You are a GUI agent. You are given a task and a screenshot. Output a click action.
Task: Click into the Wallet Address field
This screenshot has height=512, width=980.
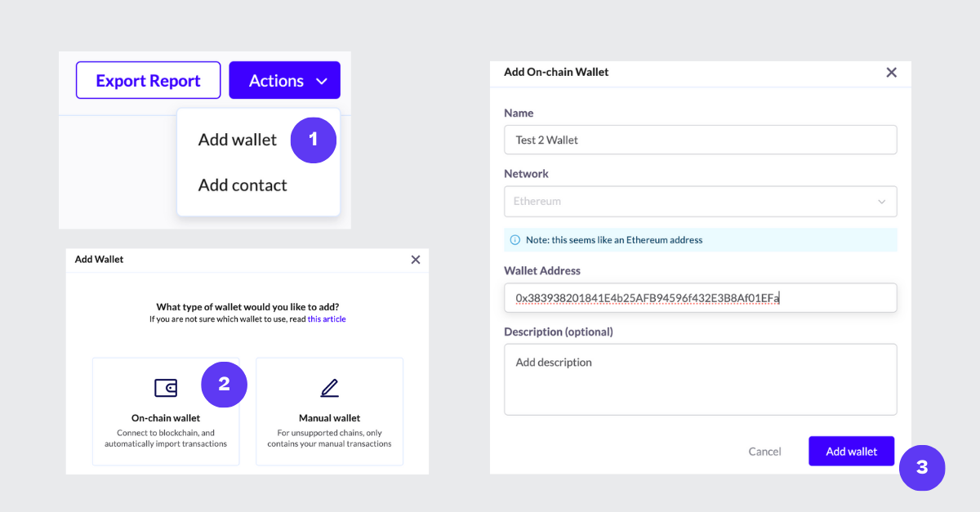pyautogui.click(x=701, y=298)
